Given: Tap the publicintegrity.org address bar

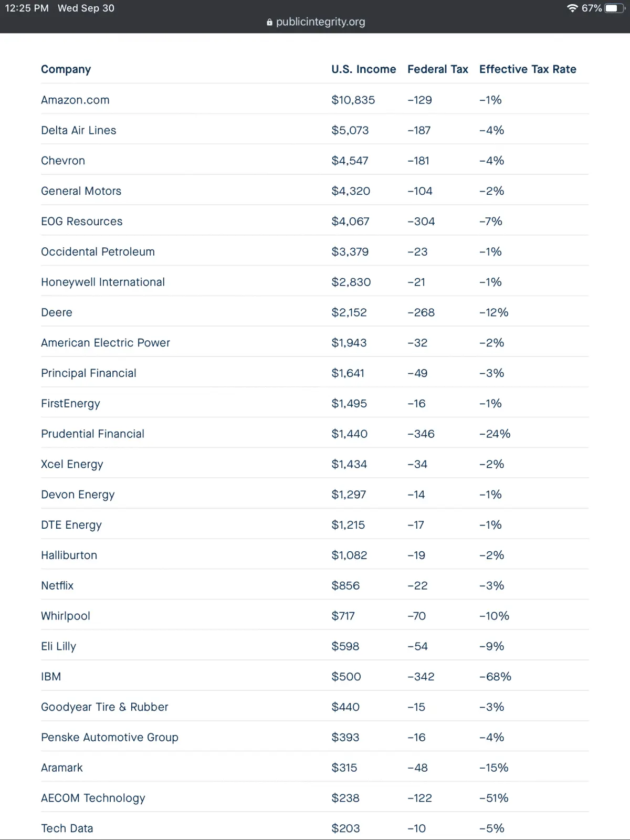Looking at the screenshot, I should pos(320,22).
